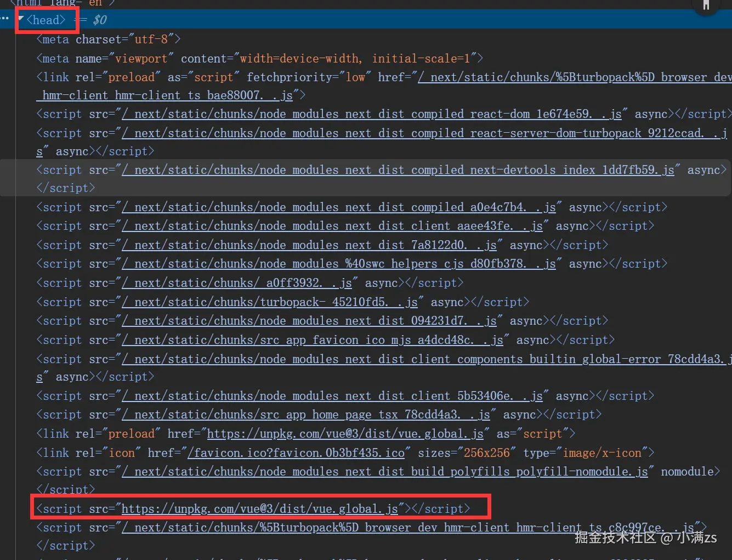The image size is (732, 560).
Task: Open the src_app_favicon_ico_mjs_a4dcd48c script link
Action: coord(313,340)
